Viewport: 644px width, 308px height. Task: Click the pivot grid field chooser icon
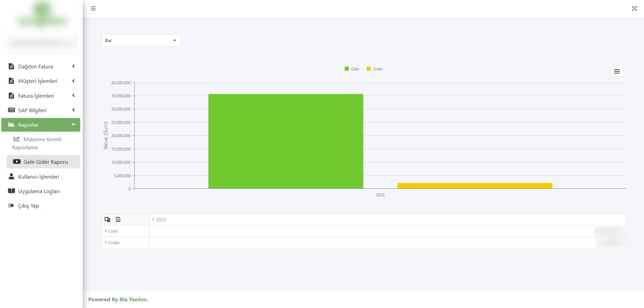pos(107,219)
